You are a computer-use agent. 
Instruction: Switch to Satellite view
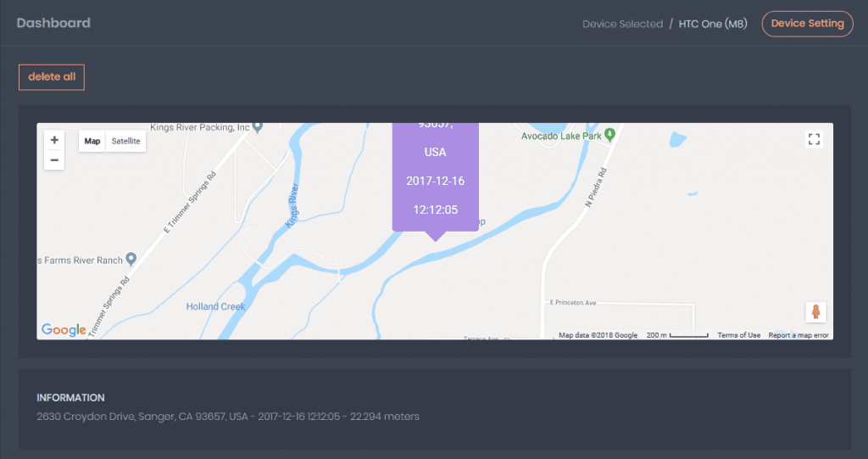click(125, 141)
